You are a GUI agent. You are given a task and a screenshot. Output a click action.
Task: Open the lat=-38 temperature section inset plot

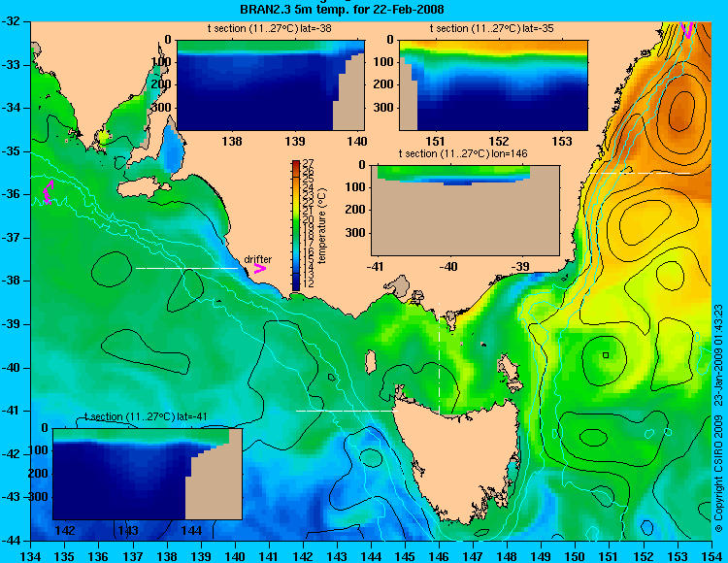pos(271,85)
